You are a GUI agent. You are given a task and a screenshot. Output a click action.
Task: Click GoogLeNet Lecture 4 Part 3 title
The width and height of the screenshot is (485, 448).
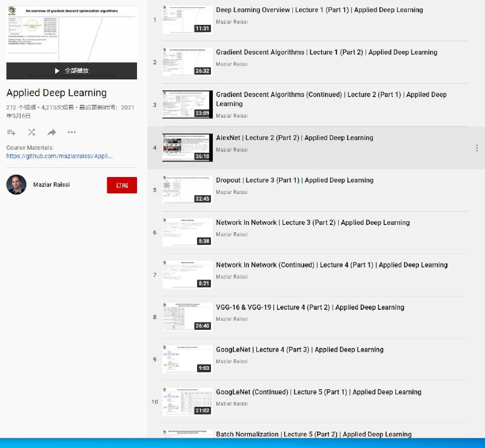[x=299, y=349]
